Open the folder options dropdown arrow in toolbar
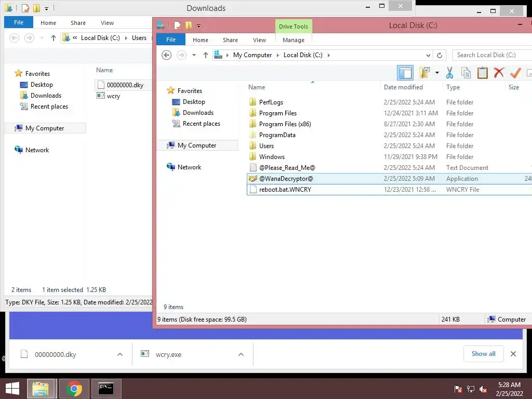The width and height of the screenshot is (532, 399). [x=437, y=73]
